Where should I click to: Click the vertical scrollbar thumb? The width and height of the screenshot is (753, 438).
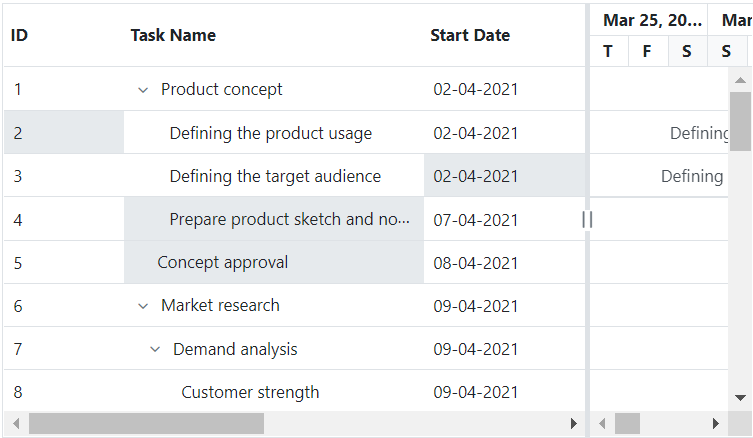pos(740,120)
